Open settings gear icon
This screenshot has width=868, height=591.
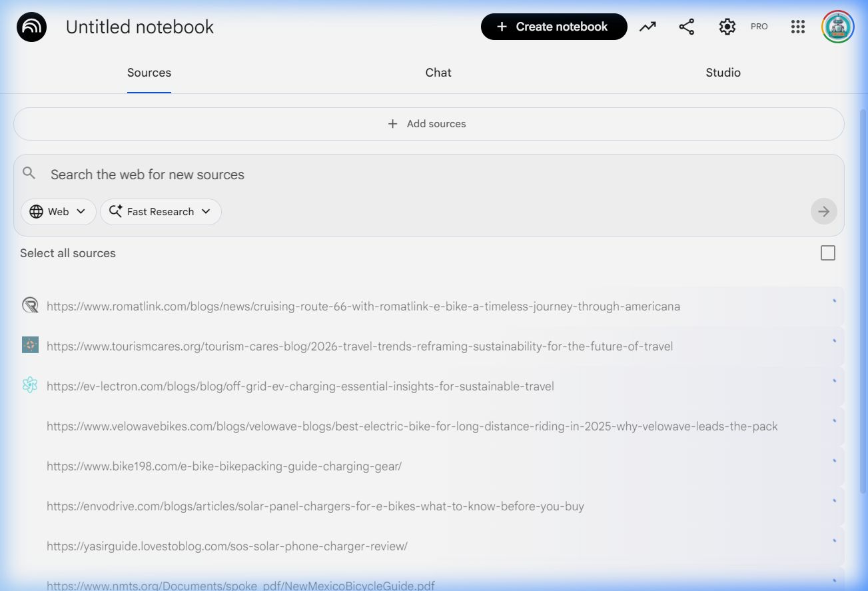[727, 27]
